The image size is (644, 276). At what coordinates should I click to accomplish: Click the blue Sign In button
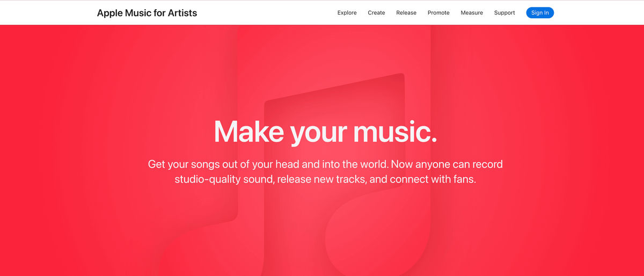540,13
